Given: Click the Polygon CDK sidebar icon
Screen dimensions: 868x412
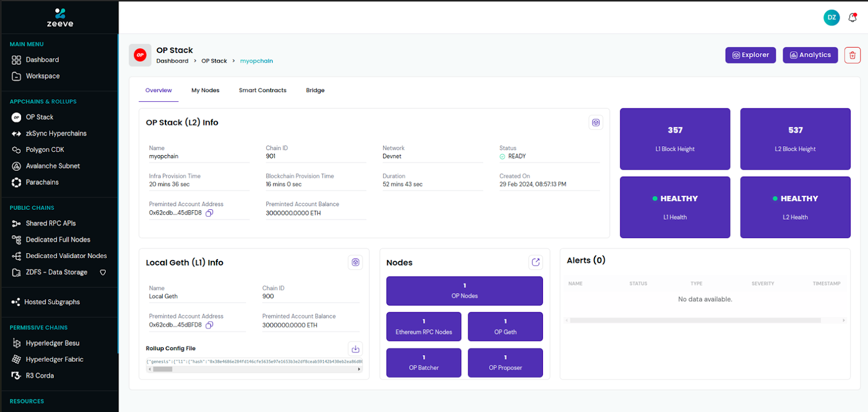Looking at the screenshot, I should (16, 150).
